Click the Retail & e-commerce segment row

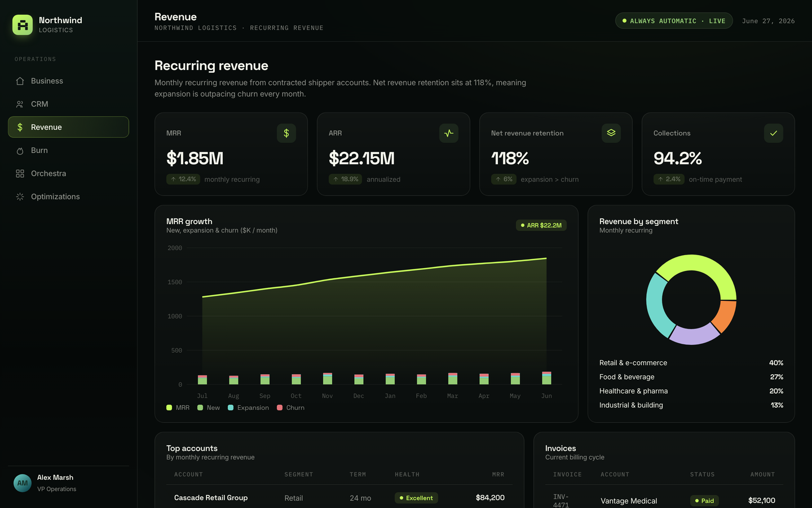coord(691,363)
